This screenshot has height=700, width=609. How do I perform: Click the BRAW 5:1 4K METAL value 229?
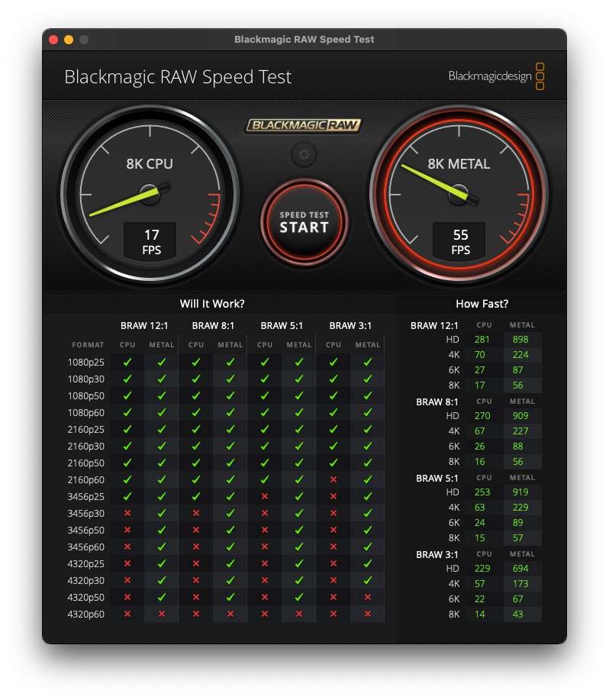520,507
